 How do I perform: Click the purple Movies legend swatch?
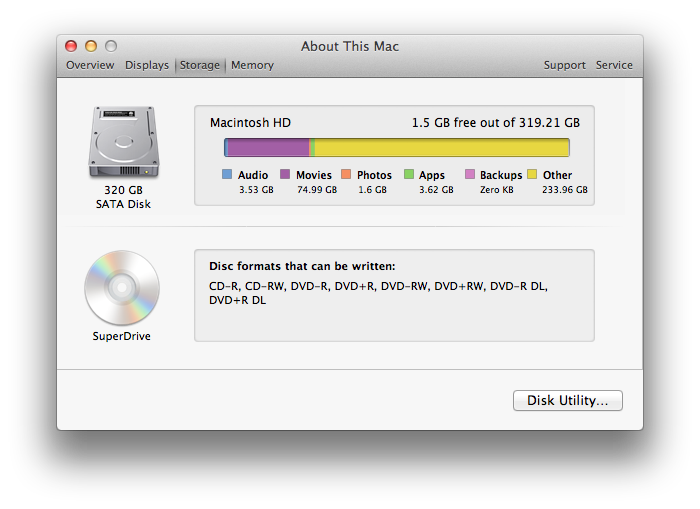tap(285, 175)
